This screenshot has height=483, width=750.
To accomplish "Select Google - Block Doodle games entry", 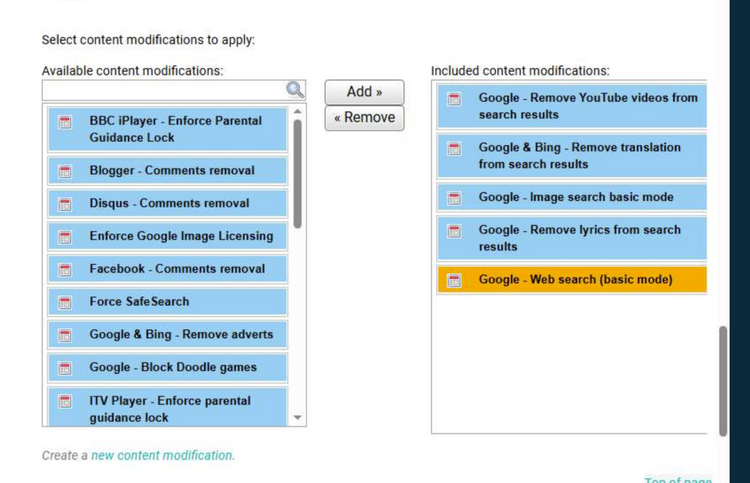I will tap(167, 367).
